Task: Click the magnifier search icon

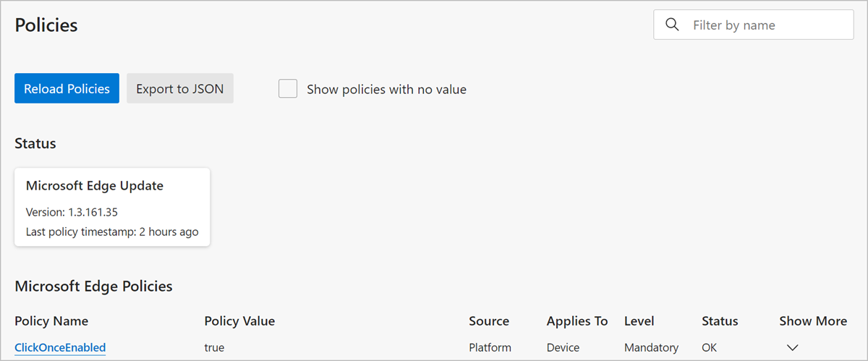Action: point(672,25)
